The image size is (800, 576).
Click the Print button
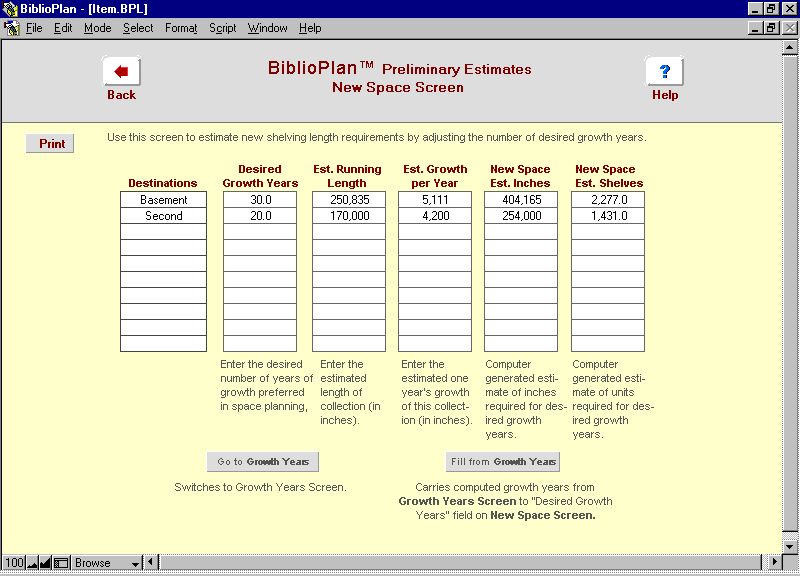50,143
